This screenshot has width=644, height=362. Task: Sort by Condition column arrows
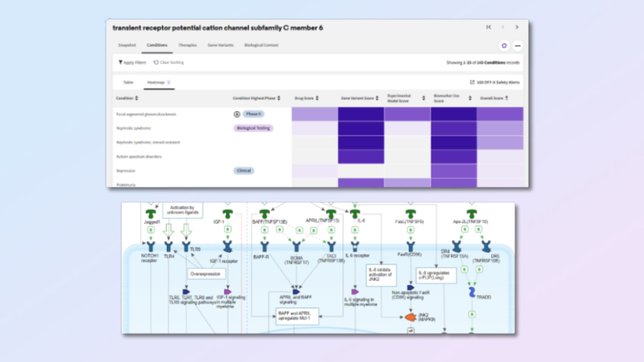(x=137, y=98)
